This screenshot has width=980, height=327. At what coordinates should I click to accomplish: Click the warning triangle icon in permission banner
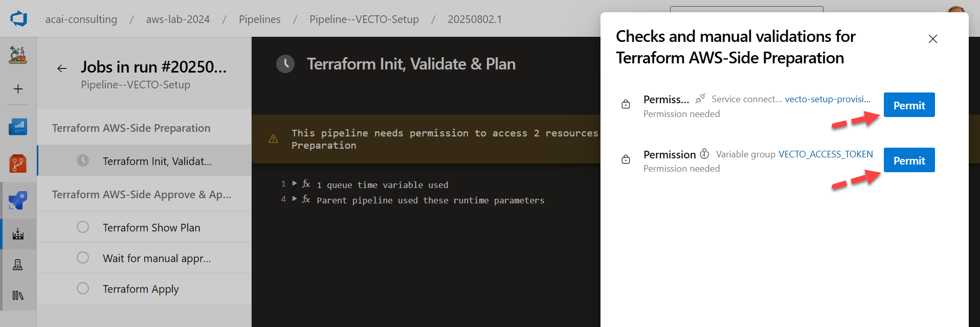point(273,139)
